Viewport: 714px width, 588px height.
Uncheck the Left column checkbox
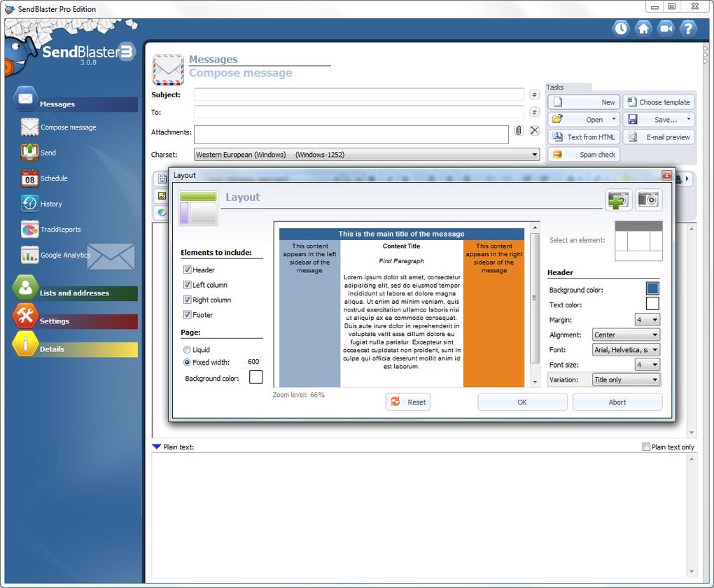pos(188,285)
